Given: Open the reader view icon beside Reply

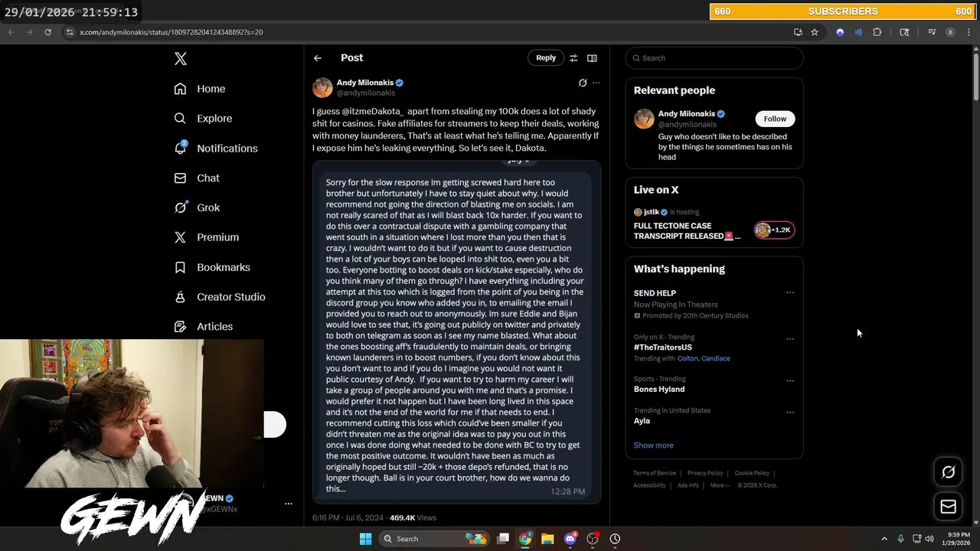Looking at the screenshot, I should (592, 58).
